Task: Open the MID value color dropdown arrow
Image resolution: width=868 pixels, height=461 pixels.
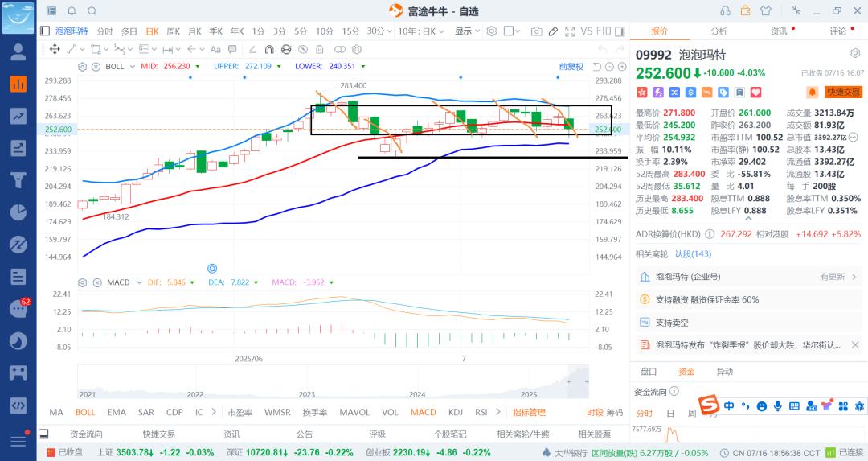Action: tap(198, 67)
